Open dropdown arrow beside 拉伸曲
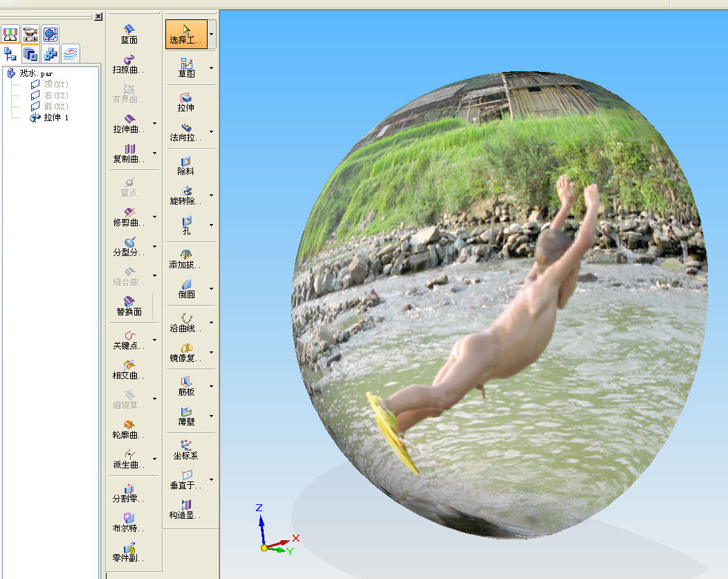Screen dimensions: 728x579 (154, 124)
